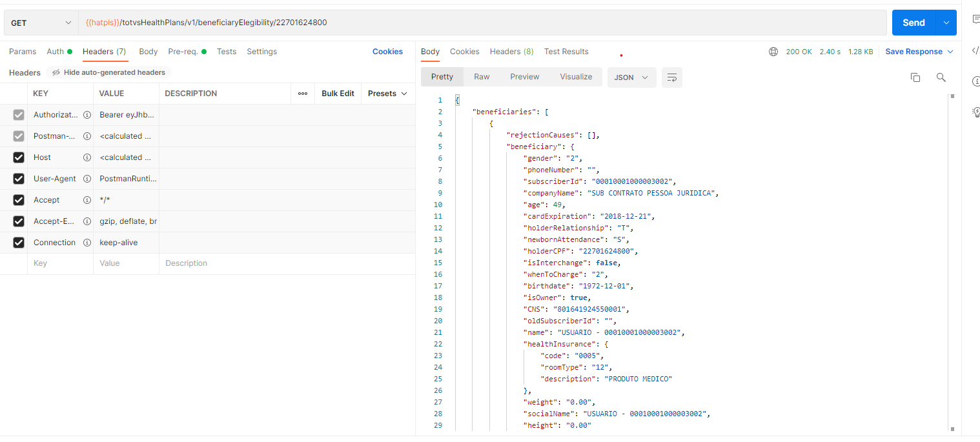Viewport: 980px width, 442px height.
Task: Uncheck the User-Agent header checkbox
Action: pyautogui.click(x=19, y=179)
